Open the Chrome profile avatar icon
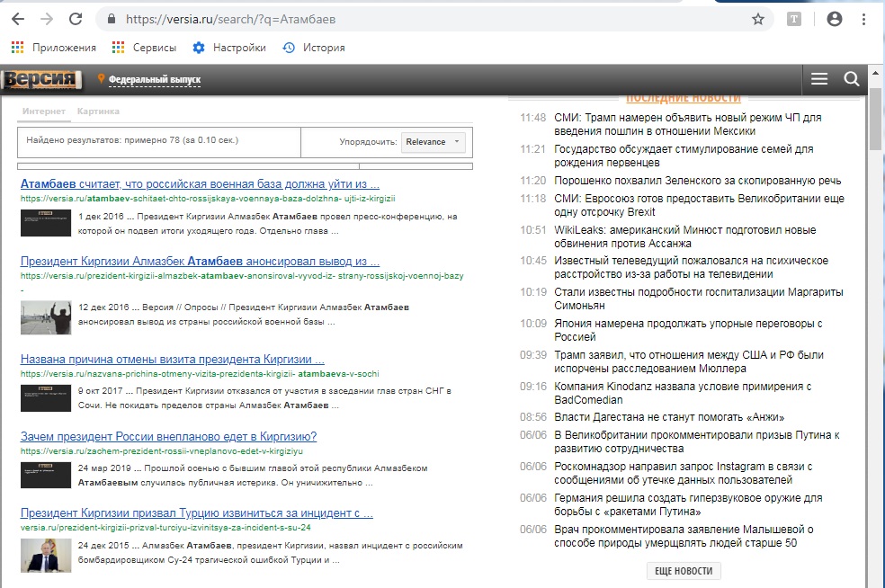 pyautogui.click(x=834, y=19)
